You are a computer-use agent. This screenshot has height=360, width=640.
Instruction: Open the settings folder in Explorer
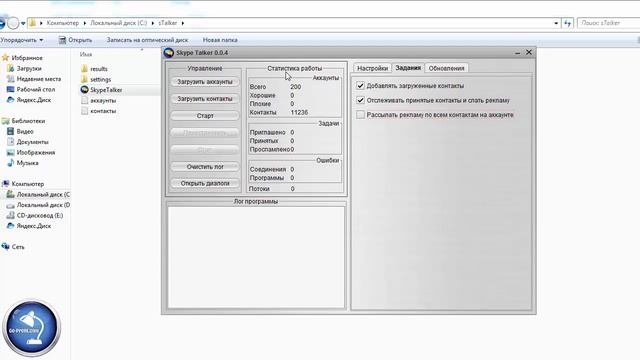(x=100, y=79)
